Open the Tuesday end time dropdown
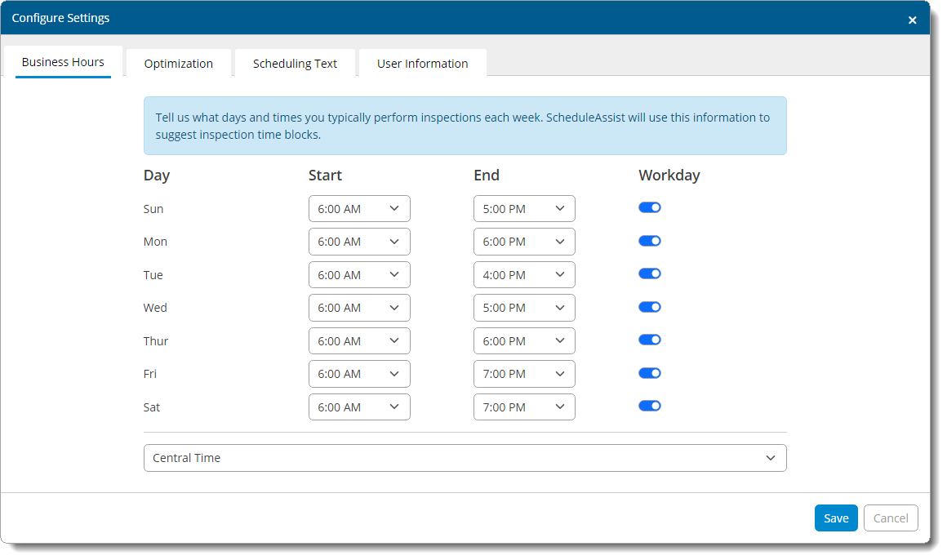 click(x=524, y=275)
